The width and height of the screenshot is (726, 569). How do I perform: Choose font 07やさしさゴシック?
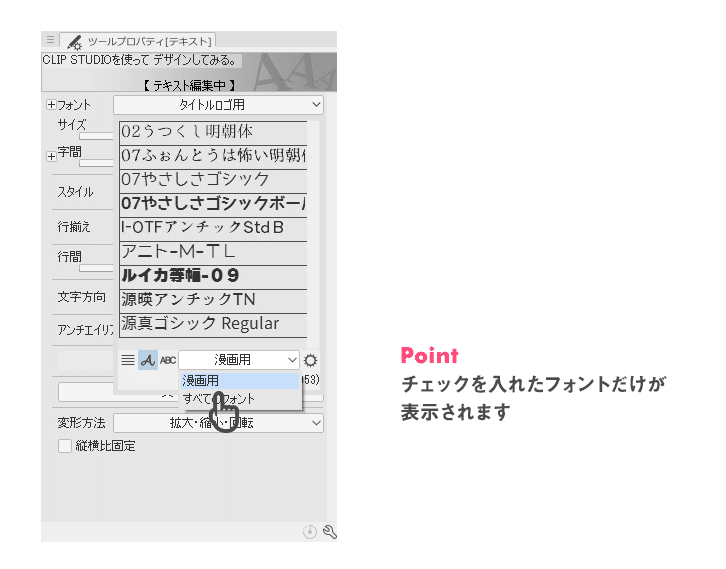pos(213,181)
